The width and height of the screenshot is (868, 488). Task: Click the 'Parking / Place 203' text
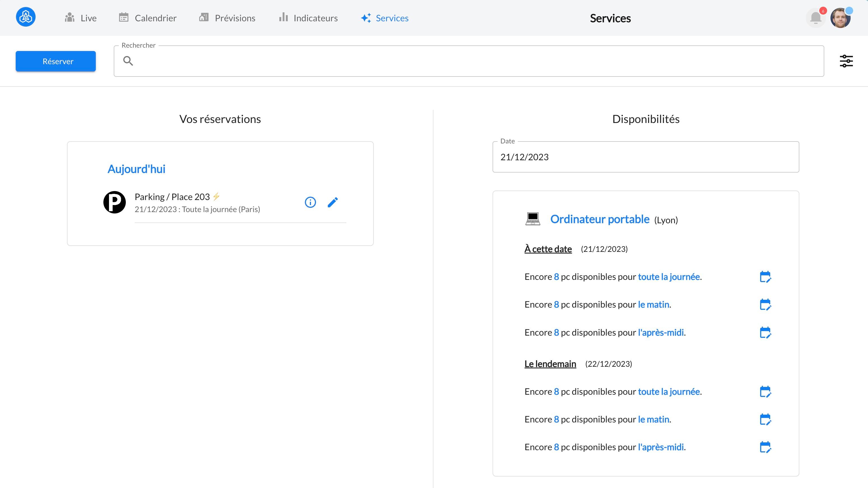click(x=172, y=197)
